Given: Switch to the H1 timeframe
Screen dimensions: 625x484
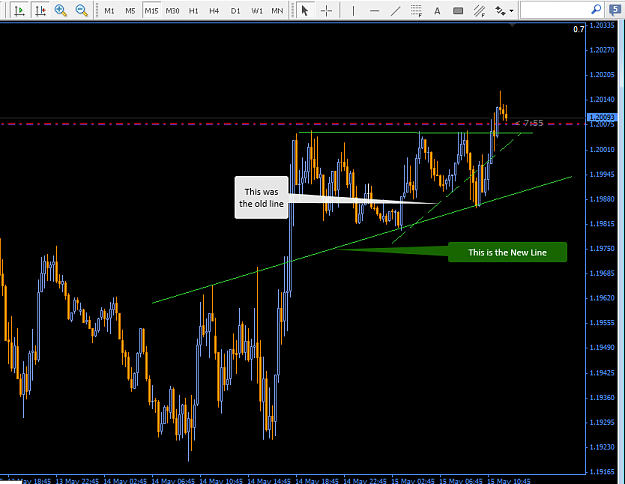Looking at the screenshot, I should [193, 11].
